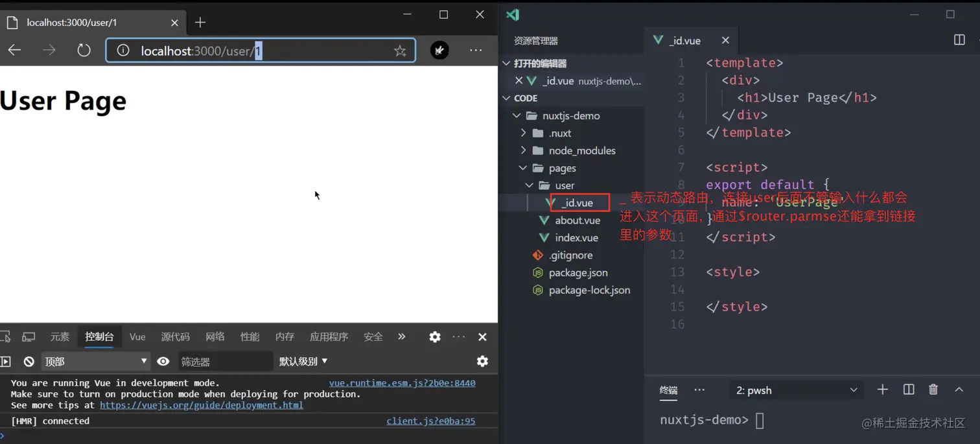Collapse the 打开的编辑器 section
Screen dimensions: 980x444
(506, 64)
